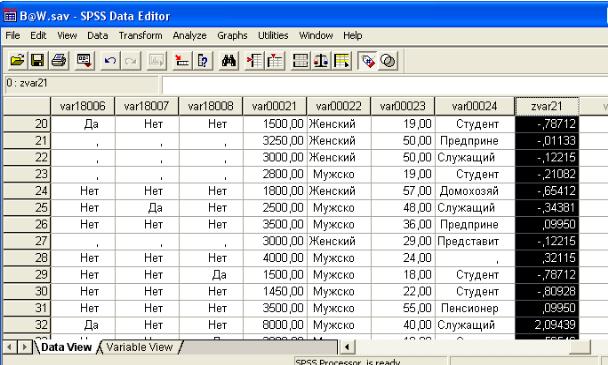The image size is (608, 365).
Task: Toggle the Value Labels tag icon
Action: point(367,61)
